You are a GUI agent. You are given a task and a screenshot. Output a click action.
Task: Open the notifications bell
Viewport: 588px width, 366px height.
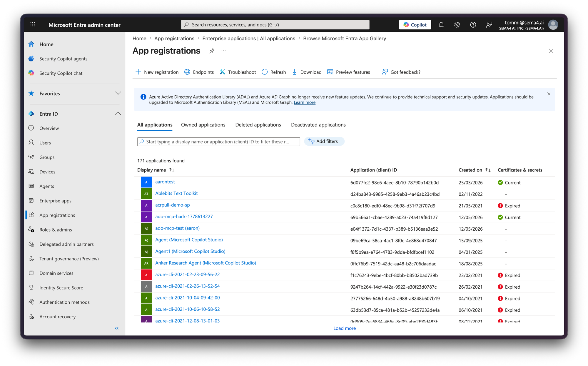[x=441, y=25]
